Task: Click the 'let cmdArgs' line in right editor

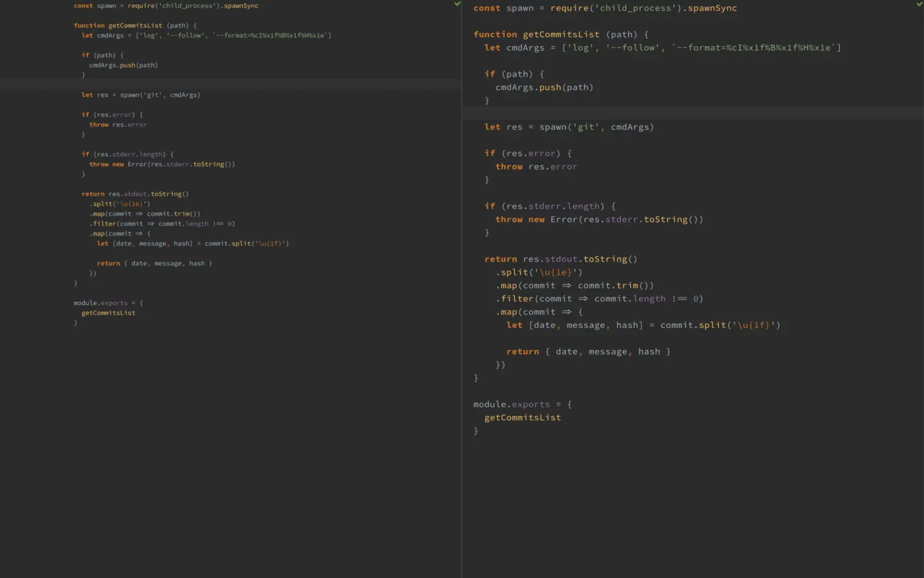Action: tap(663, 47)
